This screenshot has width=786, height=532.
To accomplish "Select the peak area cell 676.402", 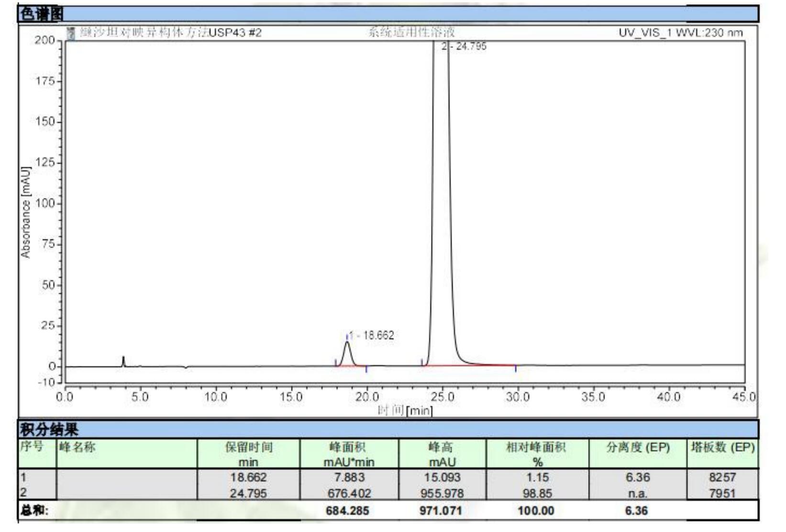I will coord(349,493).
